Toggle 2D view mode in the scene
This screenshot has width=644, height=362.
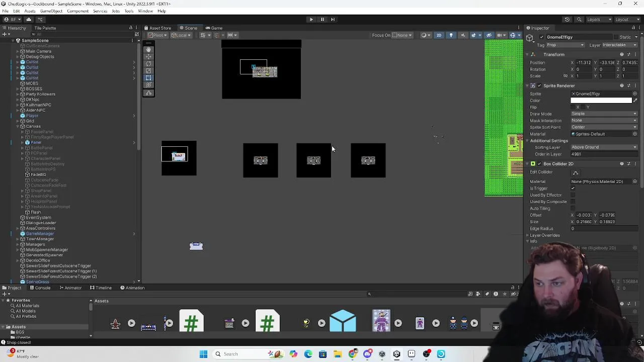[x=439, y=35]
